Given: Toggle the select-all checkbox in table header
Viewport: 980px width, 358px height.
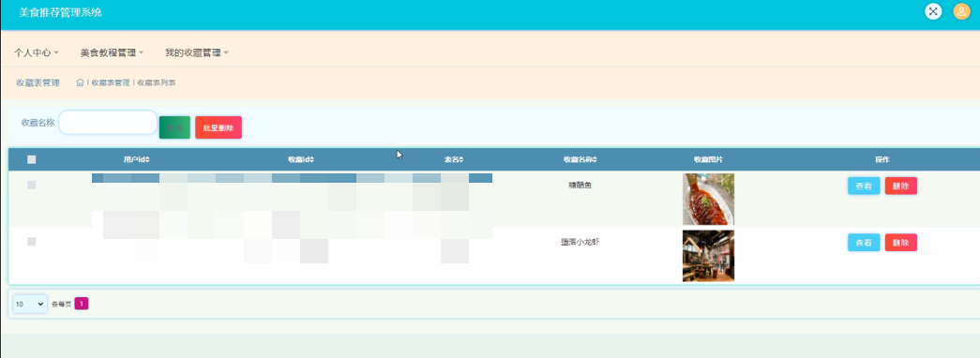Looking at the screenshot, I should [x=31, y=160].
